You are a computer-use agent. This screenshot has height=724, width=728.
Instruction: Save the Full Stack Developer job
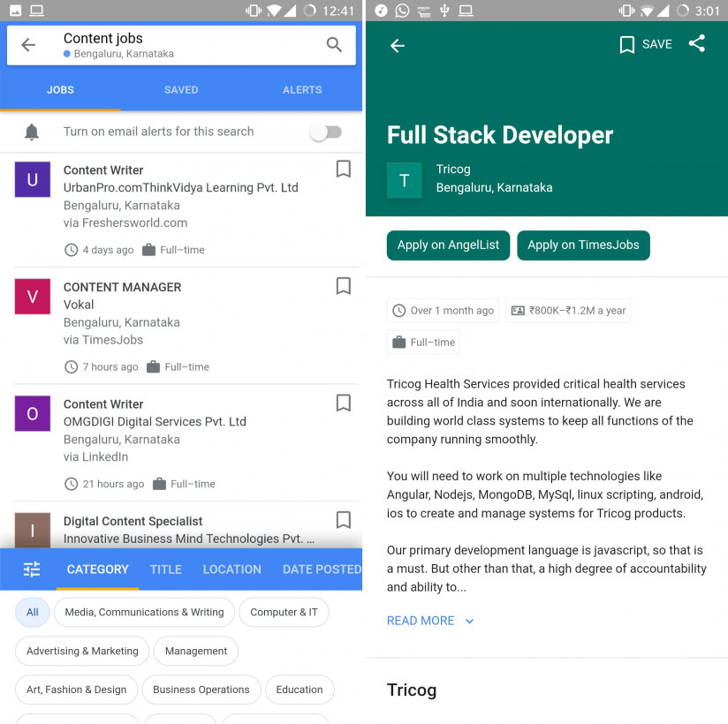(646, 44)
